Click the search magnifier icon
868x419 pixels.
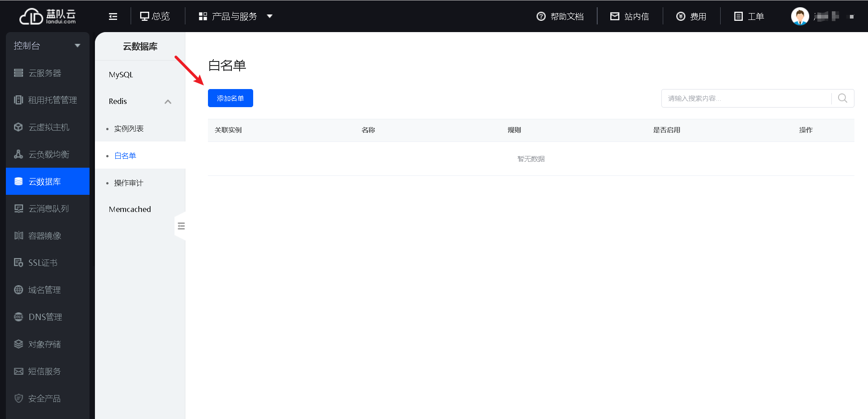pos(842,98)
